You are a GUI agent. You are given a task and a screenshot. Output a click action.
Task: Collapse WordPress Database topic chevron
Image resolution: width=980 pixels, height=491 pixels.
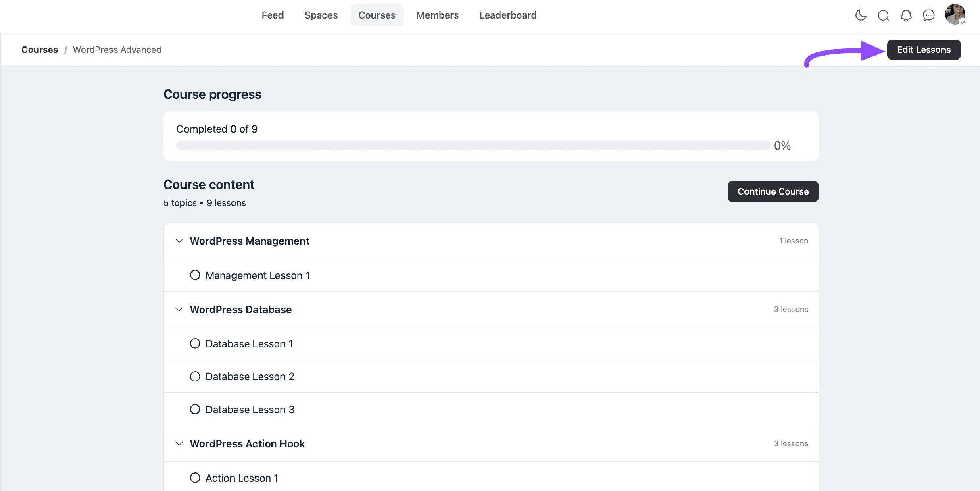[179, 309]
